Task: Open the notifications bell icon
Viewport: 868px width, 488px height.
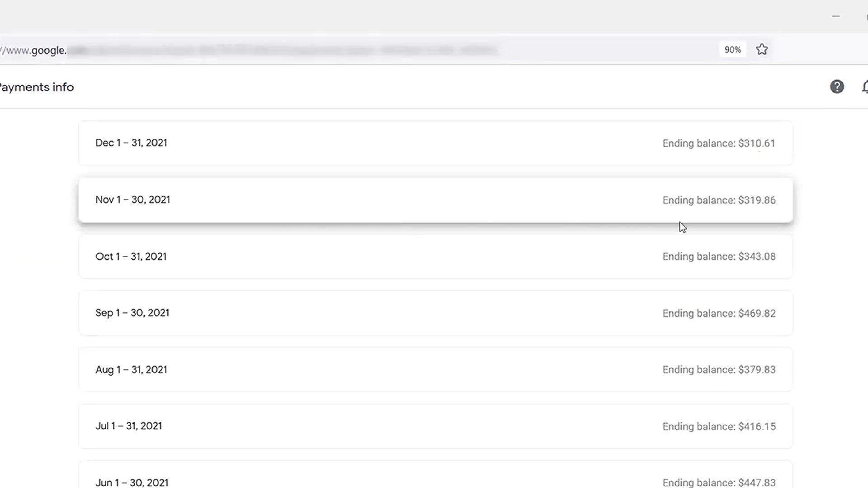Action: [x=864, y=87]
